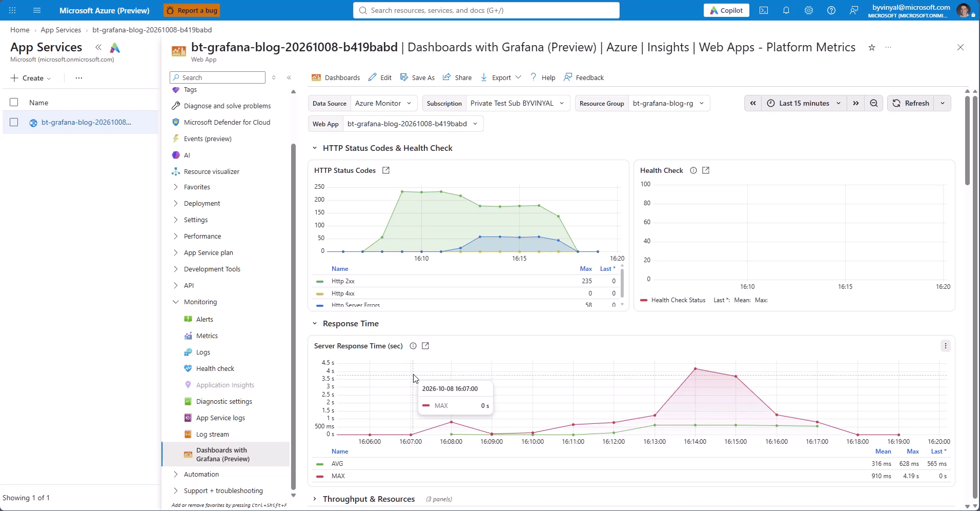Toggle MAX series in response time legend
The image size is (980, 511).
pos(338,476)
